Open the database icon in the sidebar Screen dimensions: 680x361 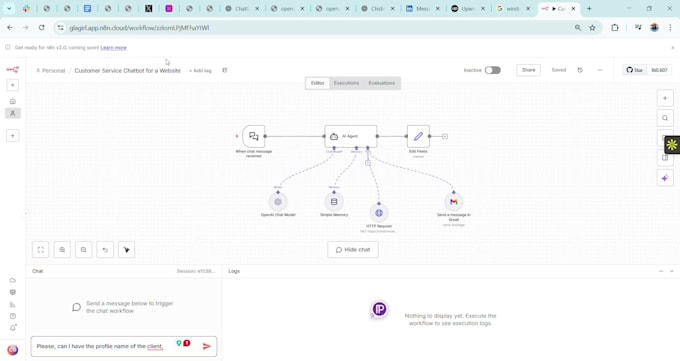click(x=13, y=292)
